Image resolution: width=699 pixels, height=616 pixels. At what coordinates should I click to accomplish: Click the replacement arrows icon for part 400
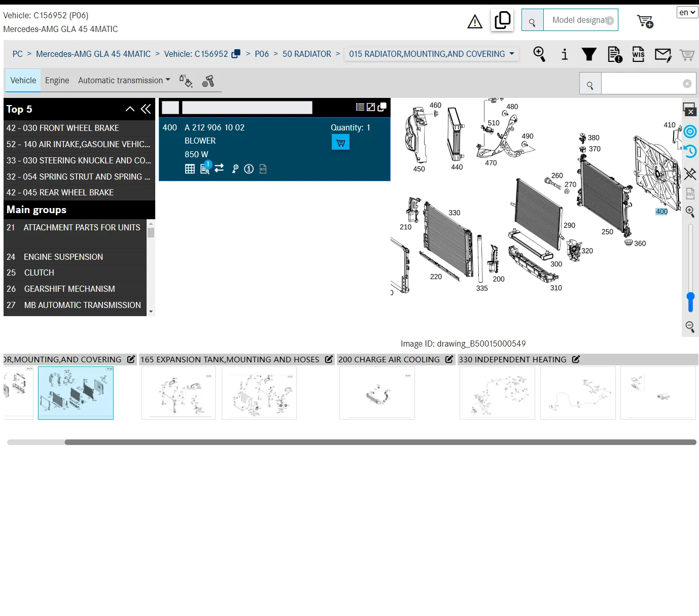pyautogui.click(x=219, y=168)
